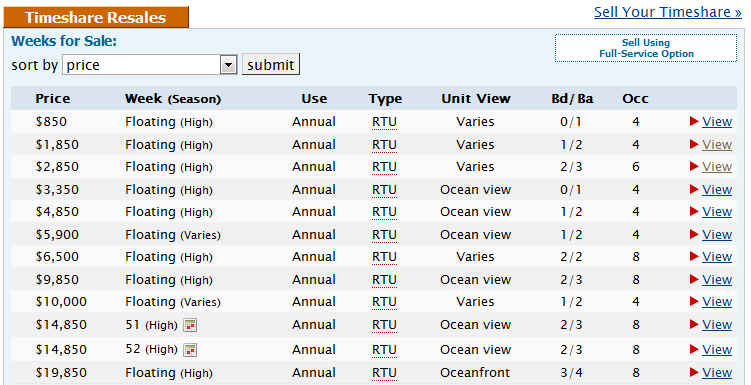This screenshot has width=751, height=385.
Task: View the $9,850 ocean view listing
Action: [717, 280]
